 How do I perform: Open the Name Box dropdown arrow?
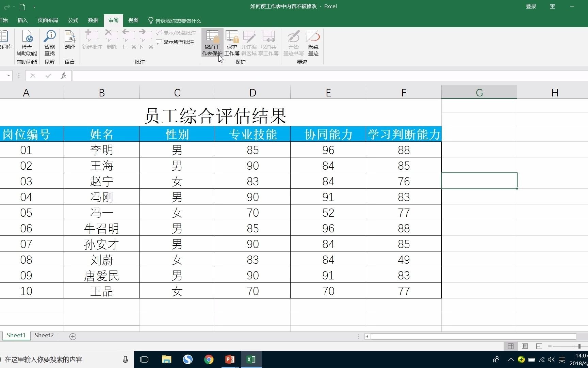[x=8, y=76]
